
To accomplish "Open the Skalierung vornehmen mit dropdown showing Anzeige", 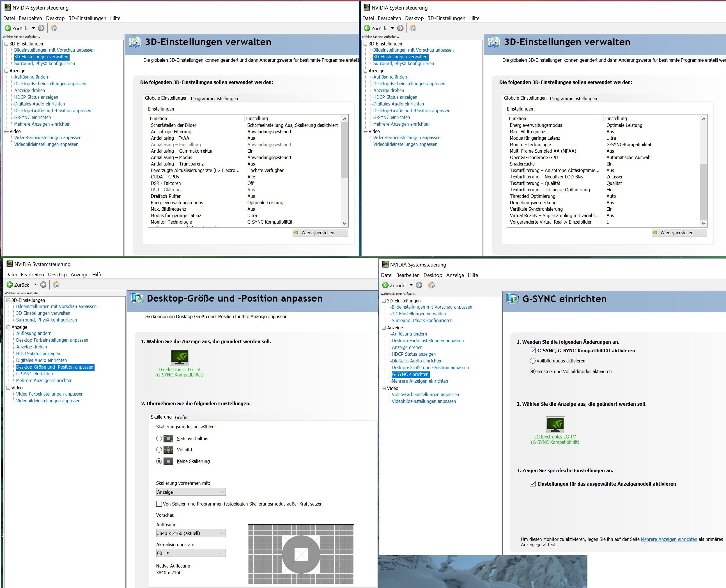I will [191, 492].
